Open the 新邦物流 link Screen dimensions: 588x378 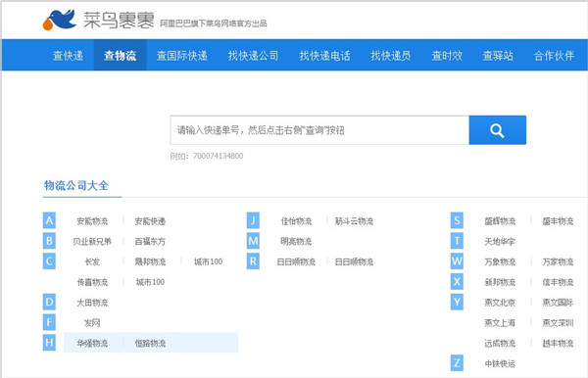500,282
